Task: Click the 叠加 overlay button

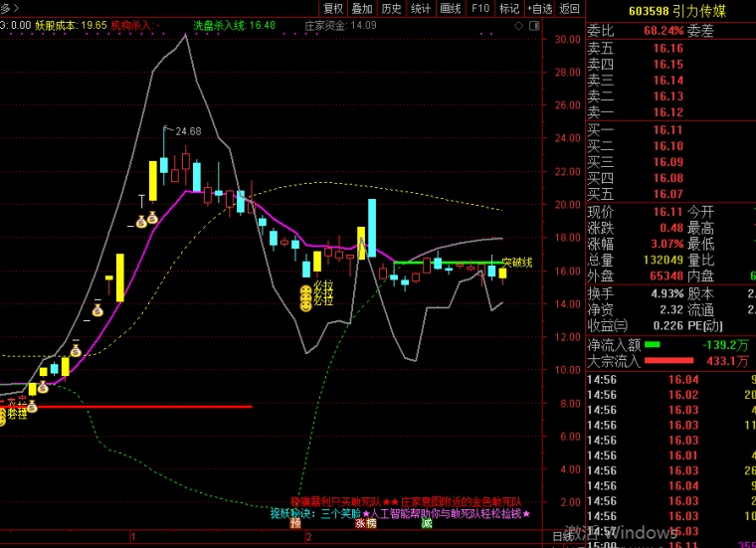Action: 362,8
